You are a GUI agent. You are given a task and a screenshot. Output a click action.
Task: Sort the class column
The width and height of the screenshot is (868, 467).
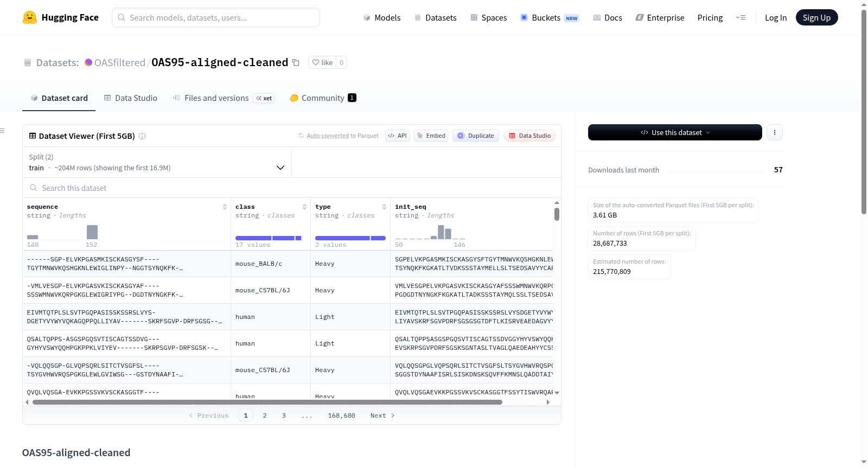(x=304, y=207)
